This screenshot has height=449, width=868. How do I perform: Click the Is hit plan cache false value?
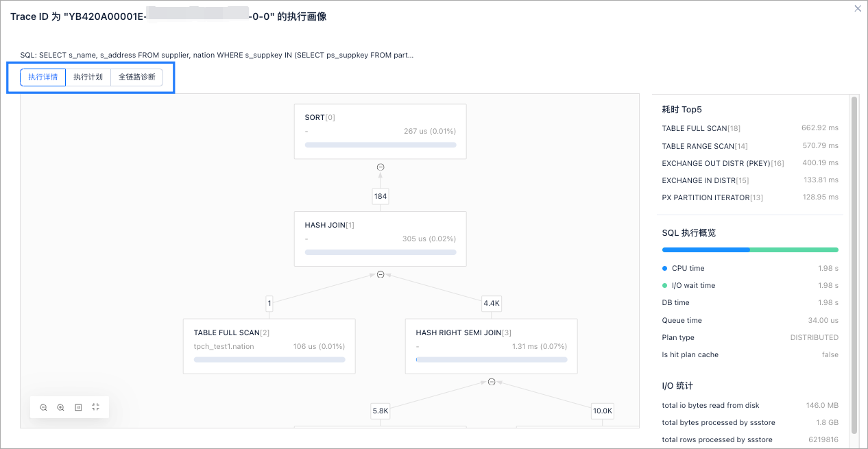[830, 354]
